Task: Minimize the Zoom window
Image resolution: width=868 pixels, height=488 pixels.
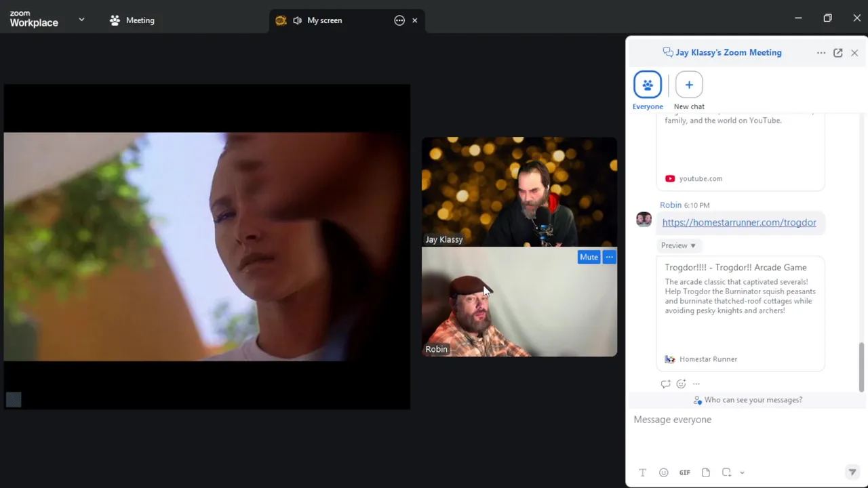Action: coord(798,18)
